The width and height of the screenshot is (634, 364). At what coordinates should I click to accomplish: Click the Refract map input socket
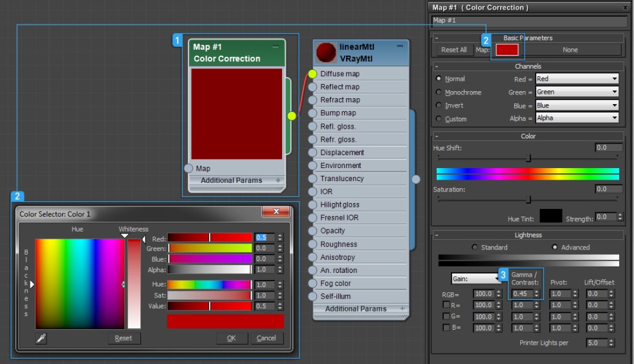pyautogui.click(x=312, y=100)
